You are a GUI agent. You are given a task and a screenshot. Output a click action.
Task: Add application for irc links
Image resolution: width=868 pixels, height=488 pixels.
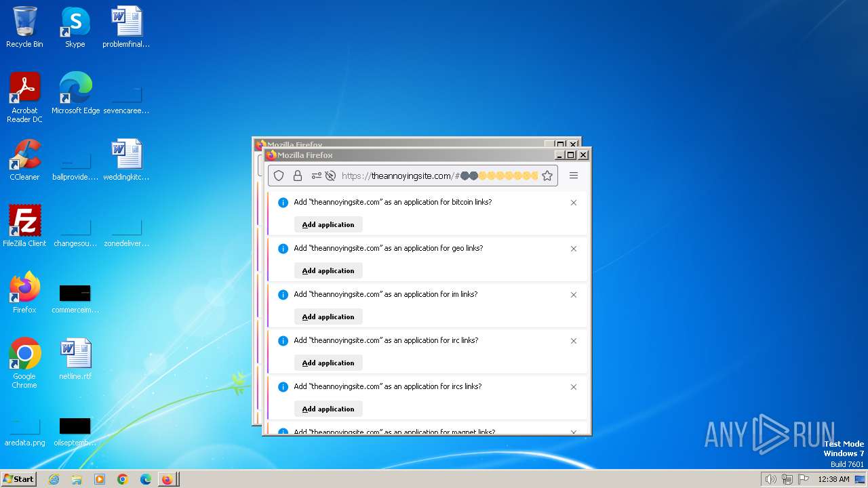click(x=328, y=363)
